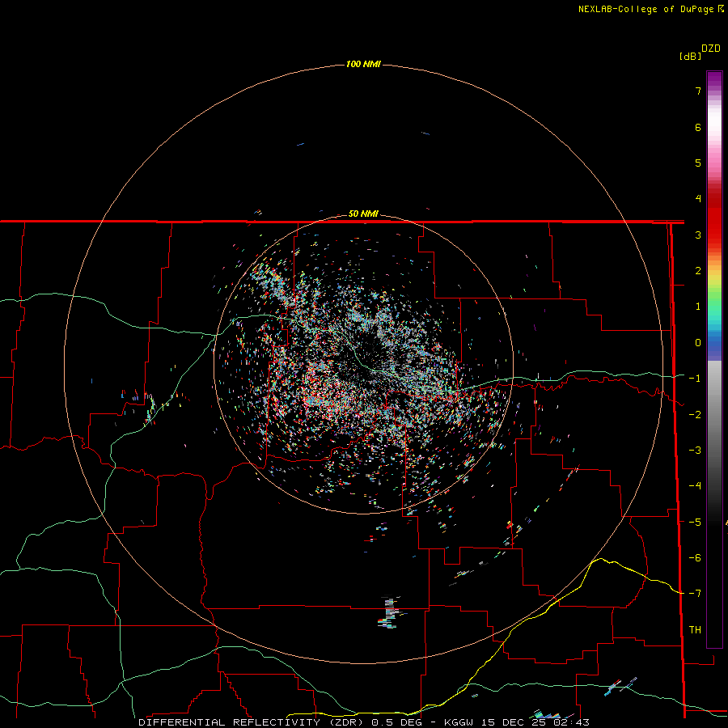This screenshot has height=728, width=728.
Task: Click the 5 value on the color scale
Action: click(698, 163)
